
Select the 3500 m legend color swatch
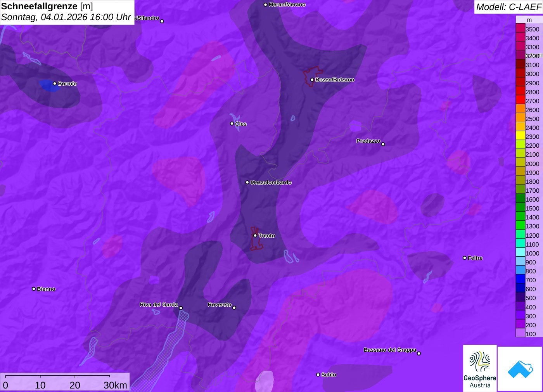(x=521, y=28)
